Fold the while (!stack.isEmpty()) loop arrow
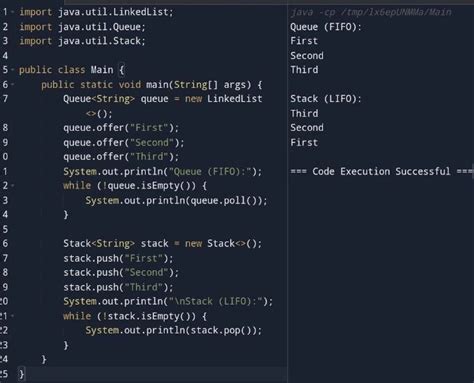 pyautogui.click(x=13, y=316)
